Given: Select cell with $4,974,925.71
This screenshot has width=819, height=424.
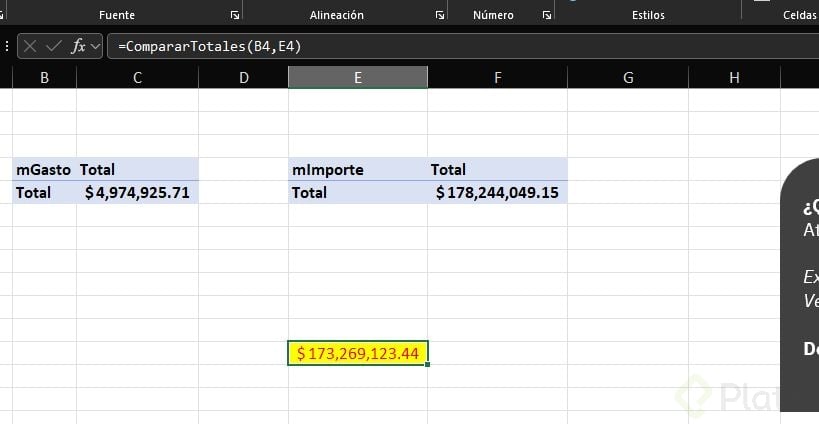Looking at the screenshot, I should pos(137,193).
